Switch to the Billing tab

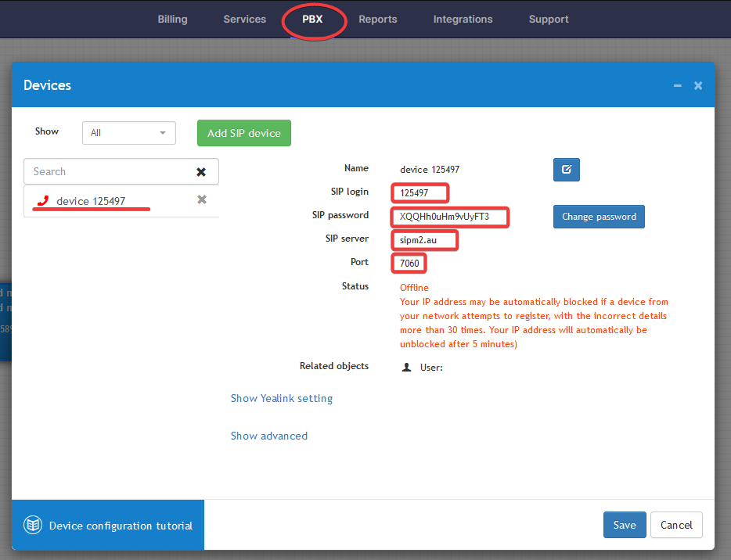[172, 20]
